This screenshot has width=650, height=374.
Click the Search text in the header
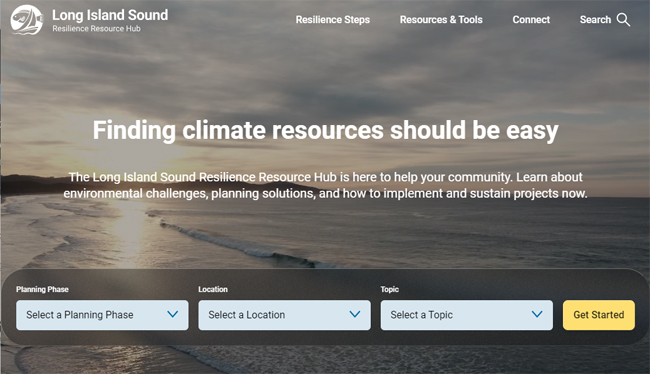[595, 19]
